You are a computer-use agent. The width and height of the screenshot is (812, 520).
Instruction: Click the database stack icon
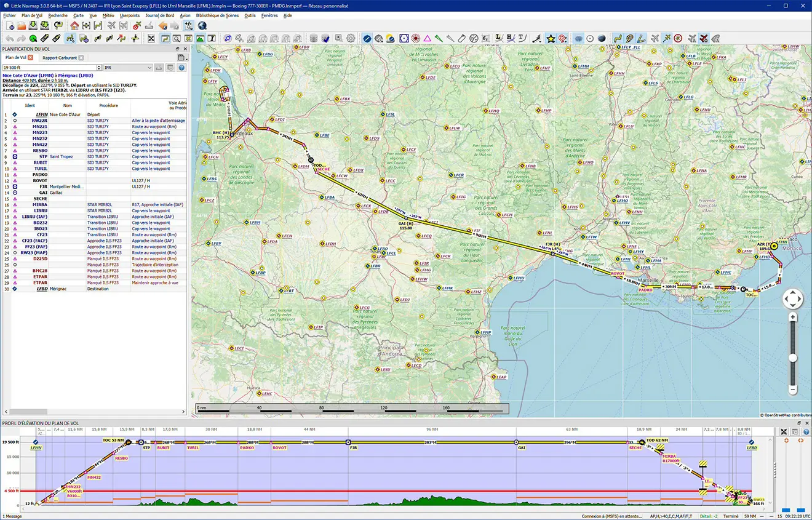(x=314, y=39)
